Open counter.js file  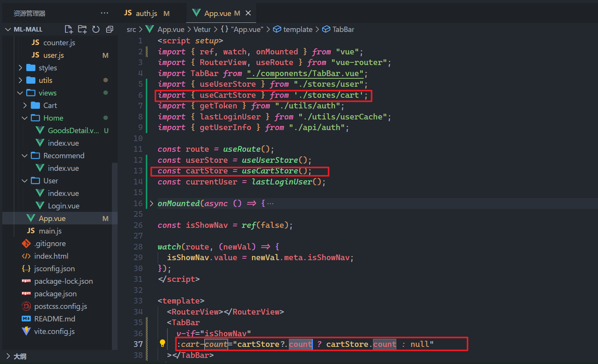click(59, 43)
